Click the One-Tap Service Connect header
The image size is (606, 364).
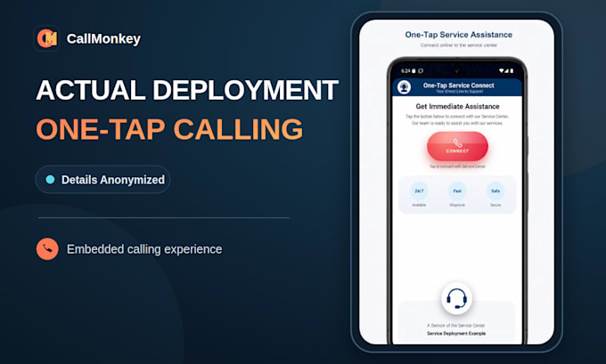pos(458,85)
